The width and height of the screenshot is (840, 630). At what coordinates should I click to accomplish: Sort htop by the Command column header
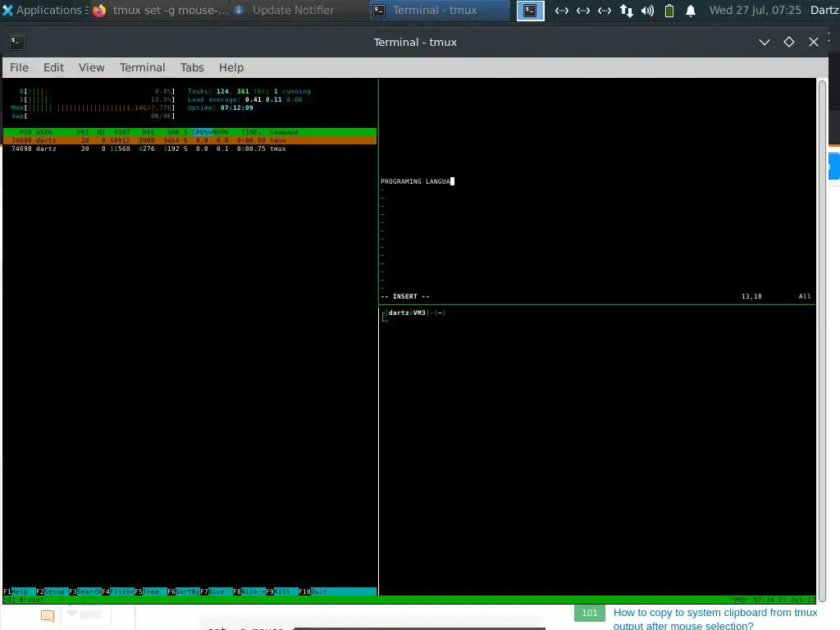pyautogui.click(x=284, y=132)
